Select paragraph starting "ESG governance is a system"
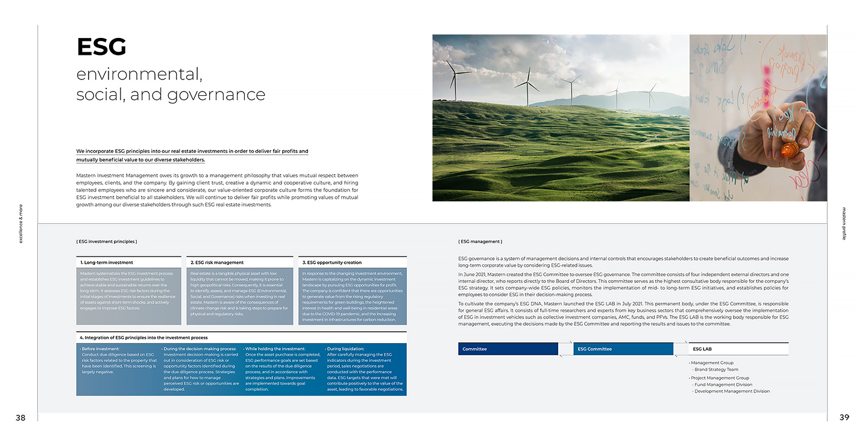This screenshot has height=448, width=868. coord(623,262)
